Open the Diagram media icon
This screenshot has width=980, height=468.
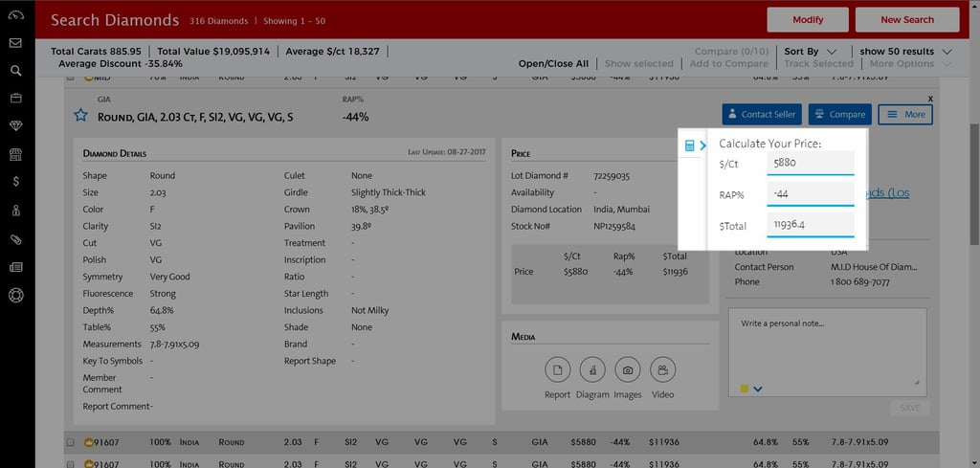592,369
